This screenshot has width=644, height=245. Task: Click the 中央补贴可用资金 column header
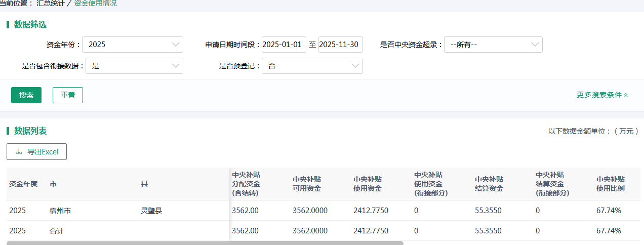click(x=307, y=184)
